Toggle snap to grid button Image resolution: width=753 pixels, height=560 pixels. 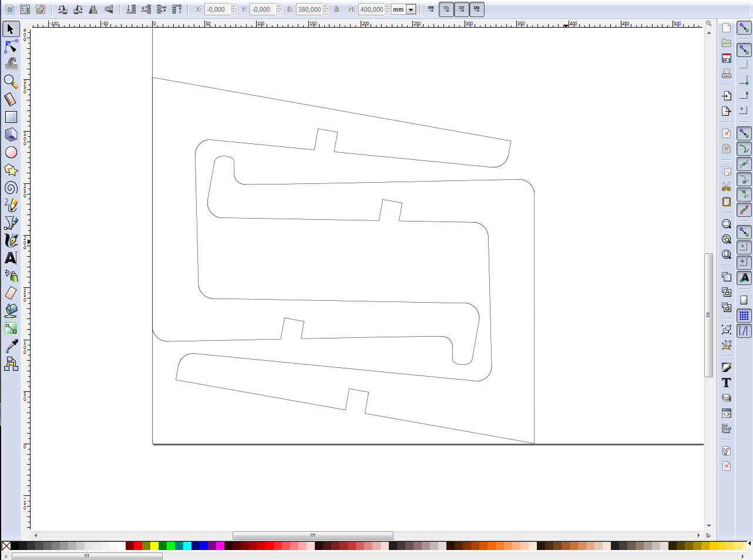[x=744, y=316]
